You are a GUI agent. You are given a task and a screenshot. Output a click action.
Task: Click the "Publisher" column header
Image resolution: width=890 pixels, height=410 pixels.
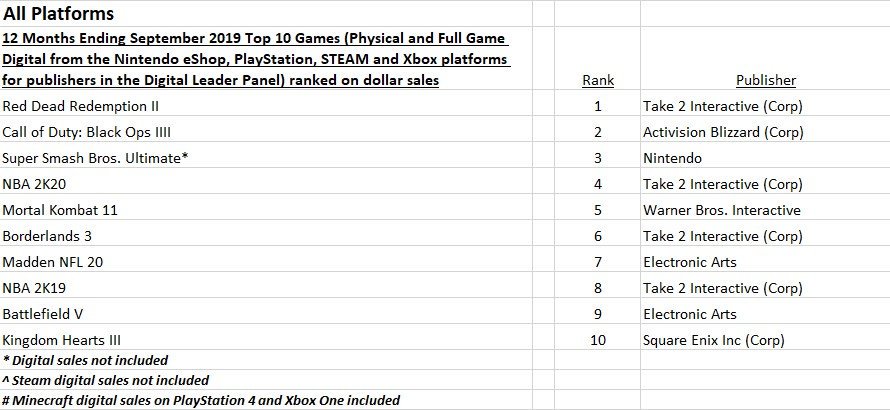tap(765, 80)
